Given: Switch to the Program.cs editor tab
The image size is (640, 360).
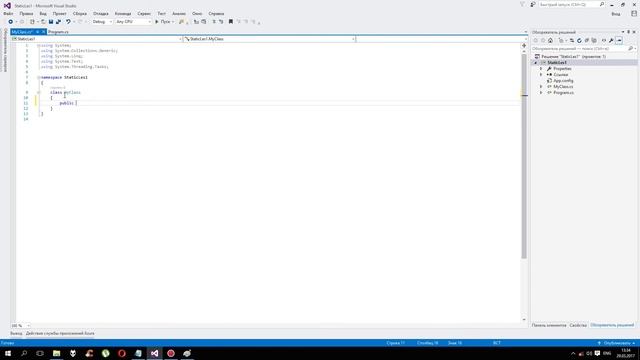Looking at the screenshot, I should pyautogui.click(x=58, y=32).
